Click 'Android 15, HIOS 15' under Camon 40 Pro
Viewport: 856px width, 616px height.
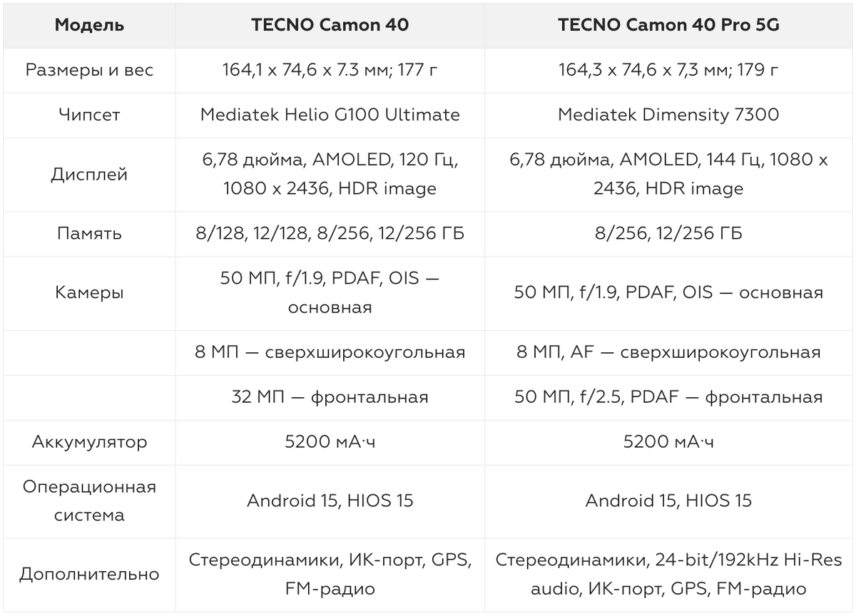coord(668,501)
